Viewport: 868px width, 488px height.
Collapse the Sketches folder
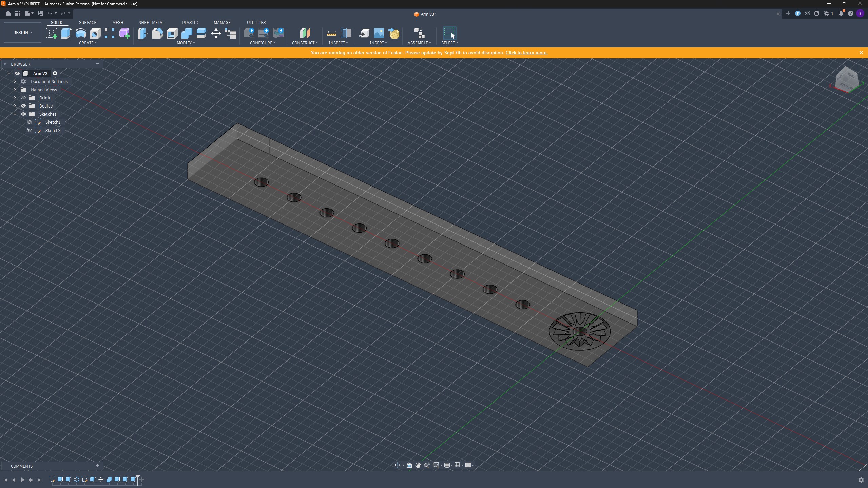[x=15, y=114]
